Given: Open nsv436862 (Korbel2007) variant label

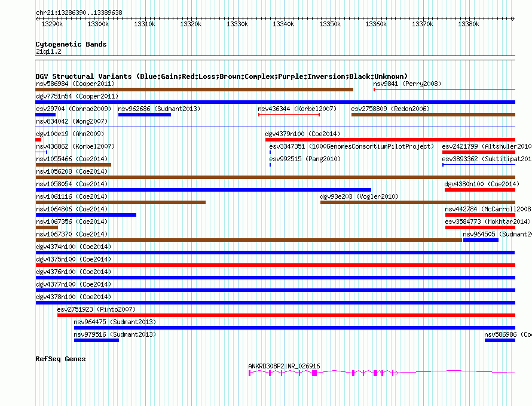Looking at the screenshot, I should click(x=75, y=146).
